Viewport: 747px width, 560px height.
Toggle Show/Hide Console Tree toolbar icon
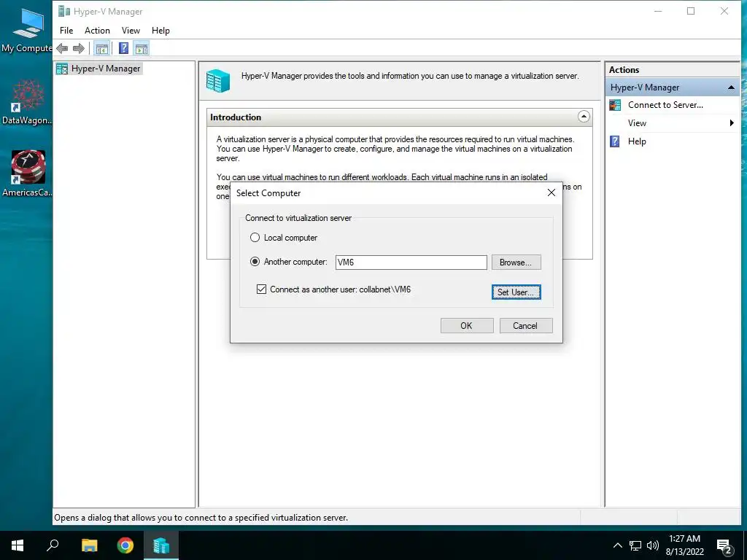[x=101, y=48]
